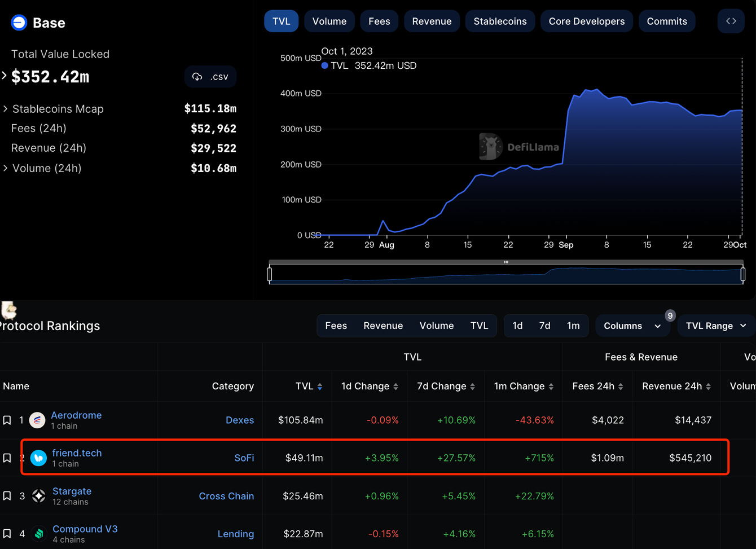Bookmark the Stargate protocol

click(7, 496)
